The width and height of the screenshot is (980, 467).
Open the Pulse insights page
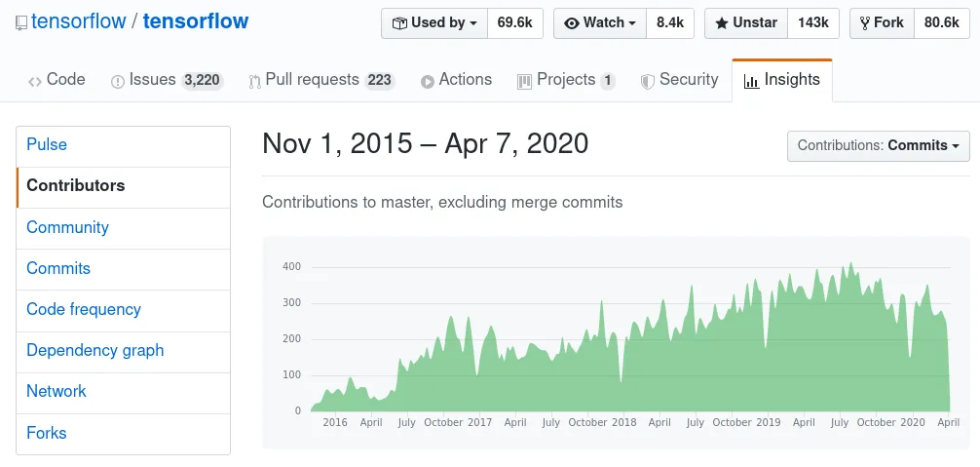[x=47, y=144]
